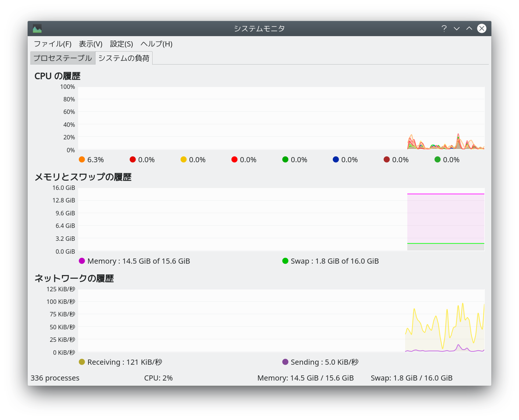Minimize window using the down chevron icon
The height and width of the screenshot is (420, 519).
[457, 29]
